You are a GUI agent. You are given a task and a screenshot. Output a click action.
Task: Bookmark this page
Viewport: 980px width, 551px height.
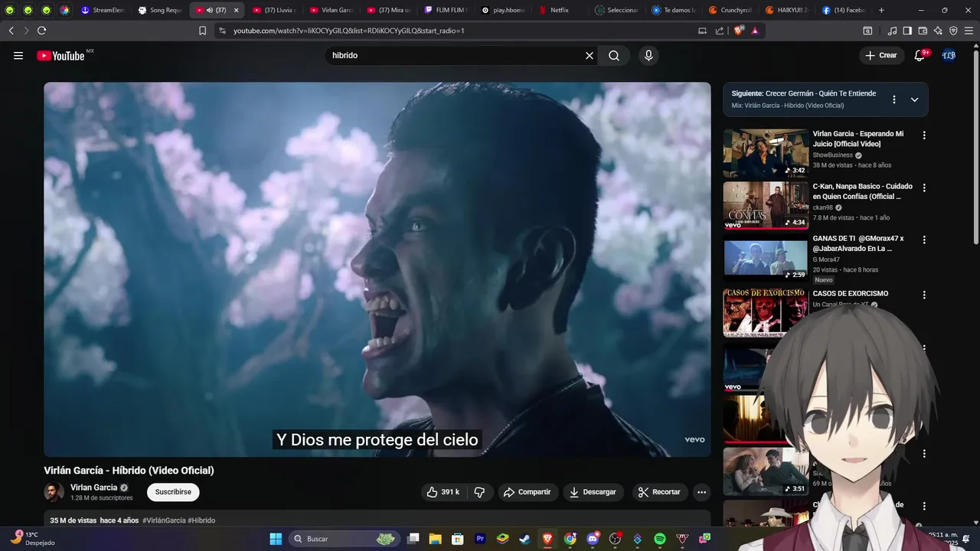tap(202, 31)
